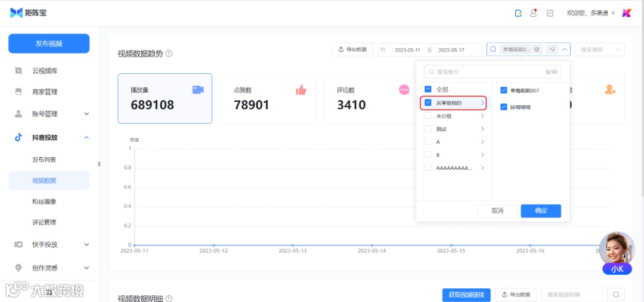Confirm selection with 确定
Screen dimensions: 644x302
point(540,211)
